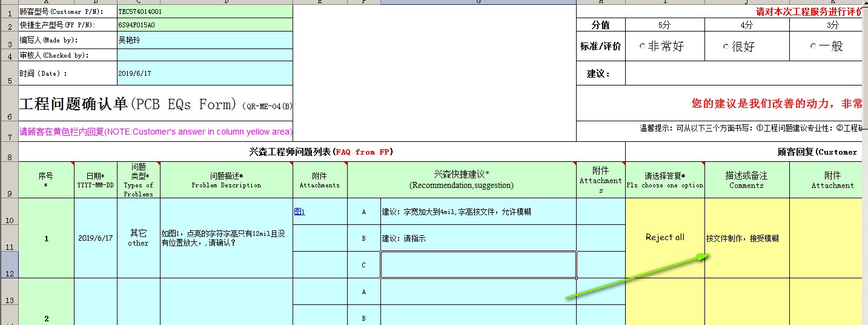Click the 快捷生产型号 (FP P/N) label cell
The width and height of the screenshot is (868, 325).
68,25
